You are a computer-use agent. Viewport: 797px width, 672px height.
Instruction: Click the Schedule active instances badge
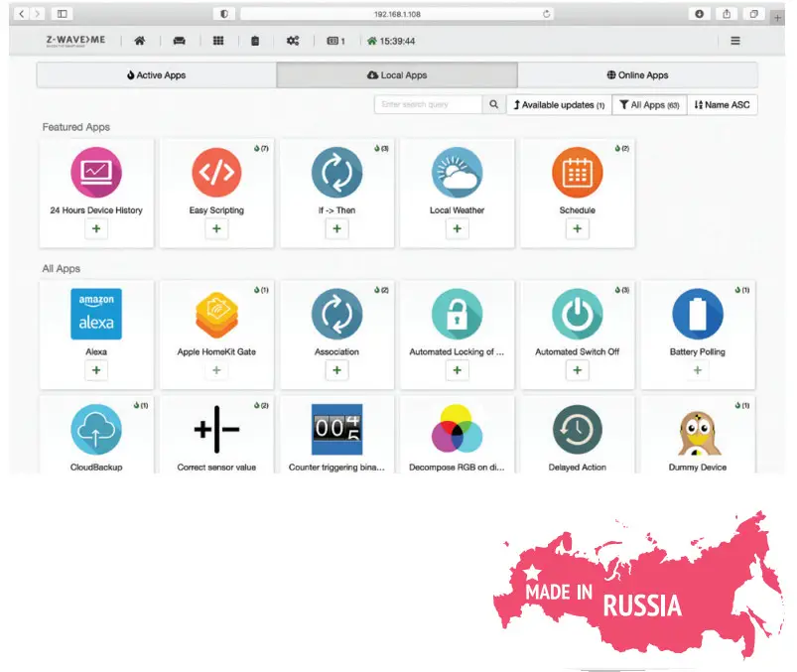622,149
